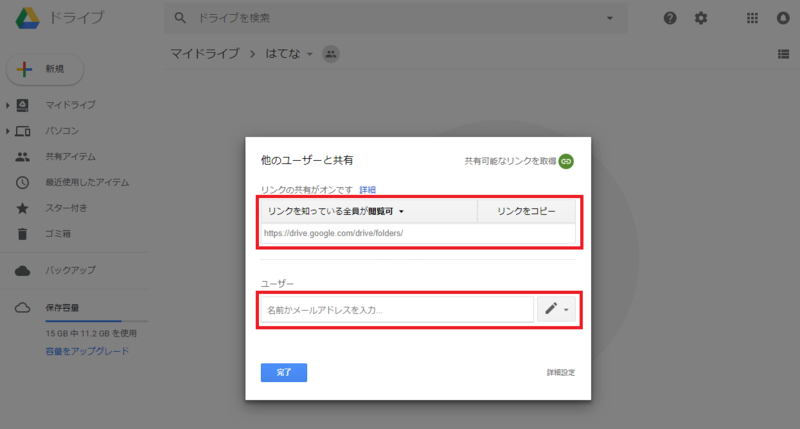
Task: Click the star icon for スター付き
Action: 22,208
